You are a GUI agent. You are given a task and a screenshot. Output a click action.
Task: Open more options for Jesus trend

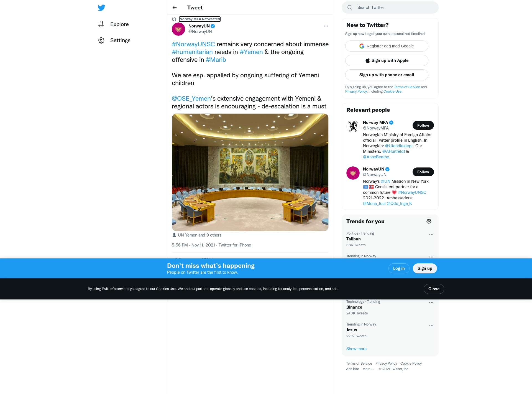click(431, 325)
